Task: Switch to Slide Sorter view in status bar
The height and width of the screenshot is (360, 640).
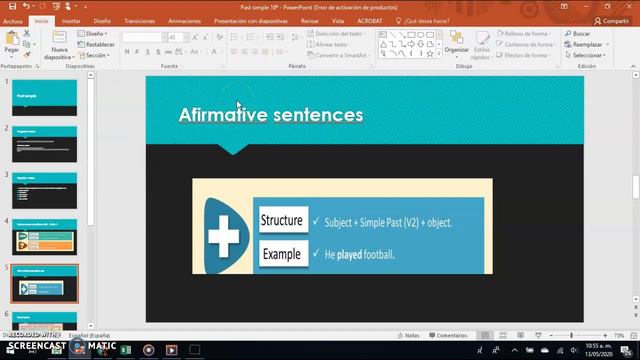Action: click(x=503, y=336)
